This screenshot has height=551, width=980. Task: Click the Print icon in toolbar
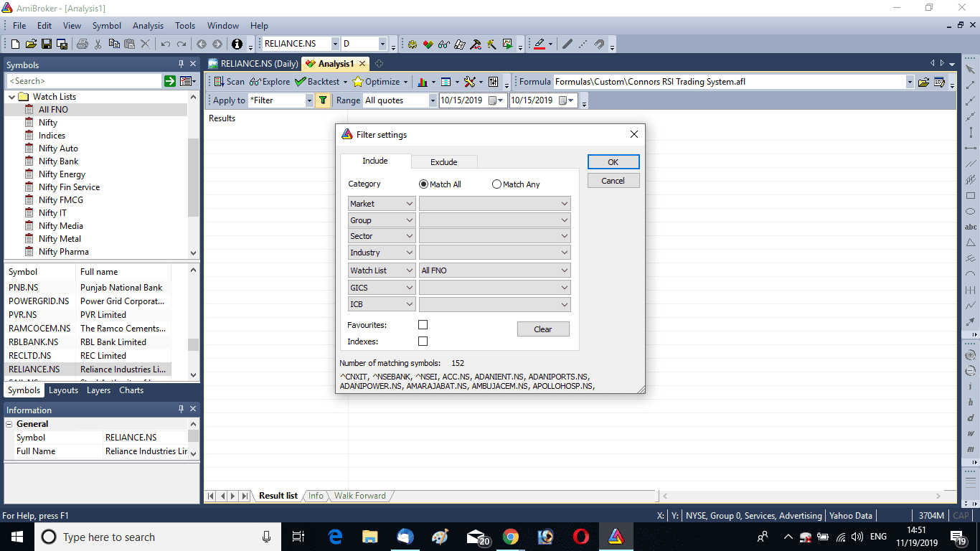tap(82, 44)
